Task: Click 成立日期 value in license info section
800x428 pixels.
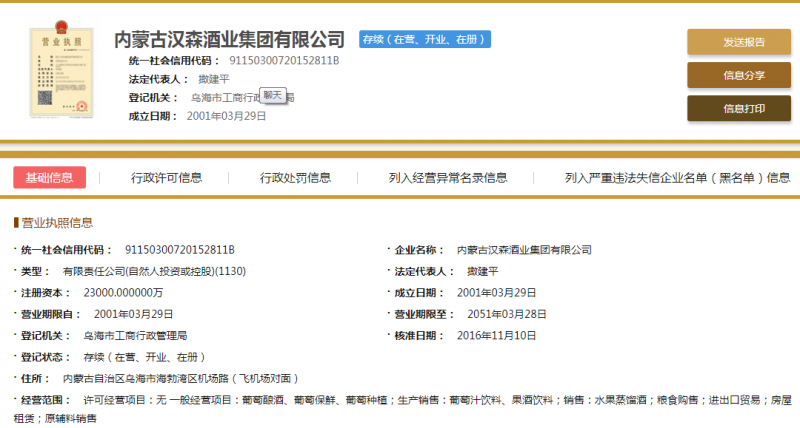Action: click(x=496, y=292)
